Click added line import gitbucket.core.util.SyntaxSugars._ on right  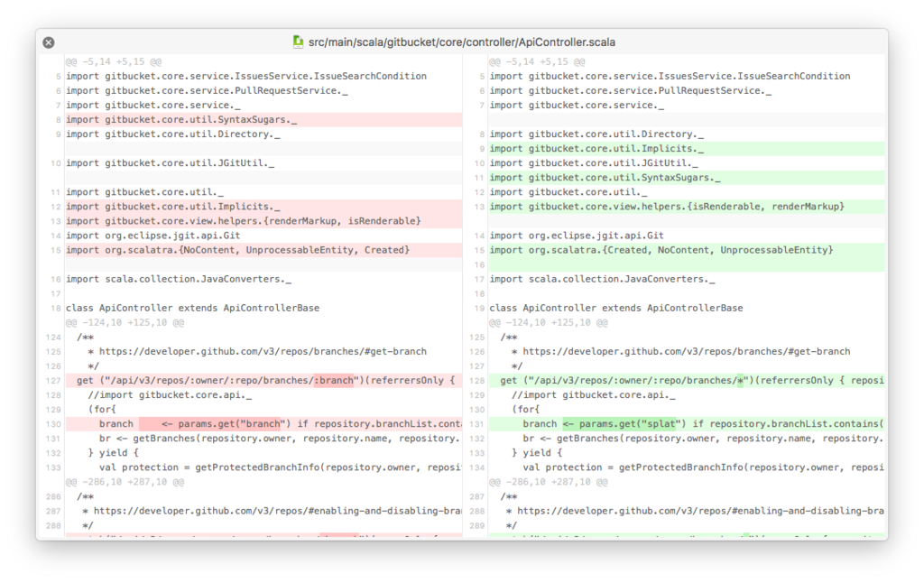[x=687, y=178]
